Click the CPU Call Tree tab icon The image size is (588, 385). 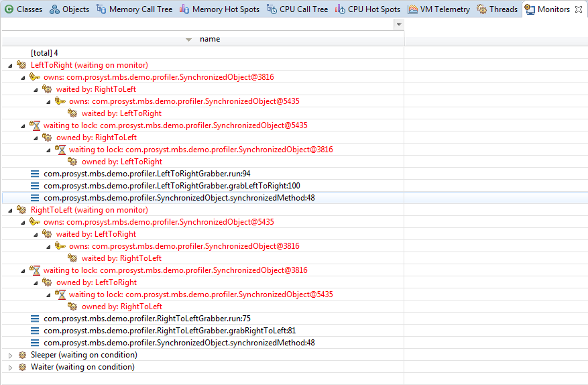(x=272, y=9)
